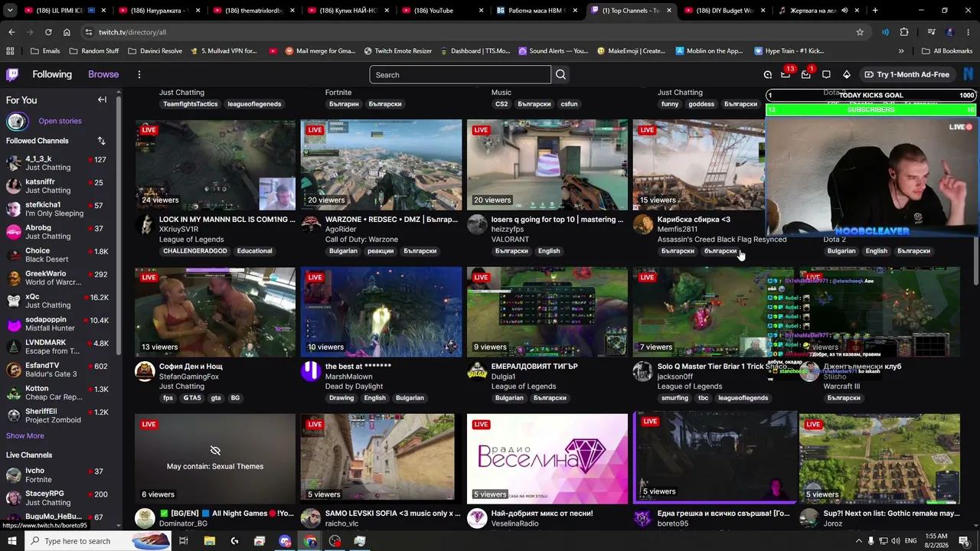The height and width of the screenshot is (551, 980).
Task: Open the taskbar volume control
Action: [895, 541]
